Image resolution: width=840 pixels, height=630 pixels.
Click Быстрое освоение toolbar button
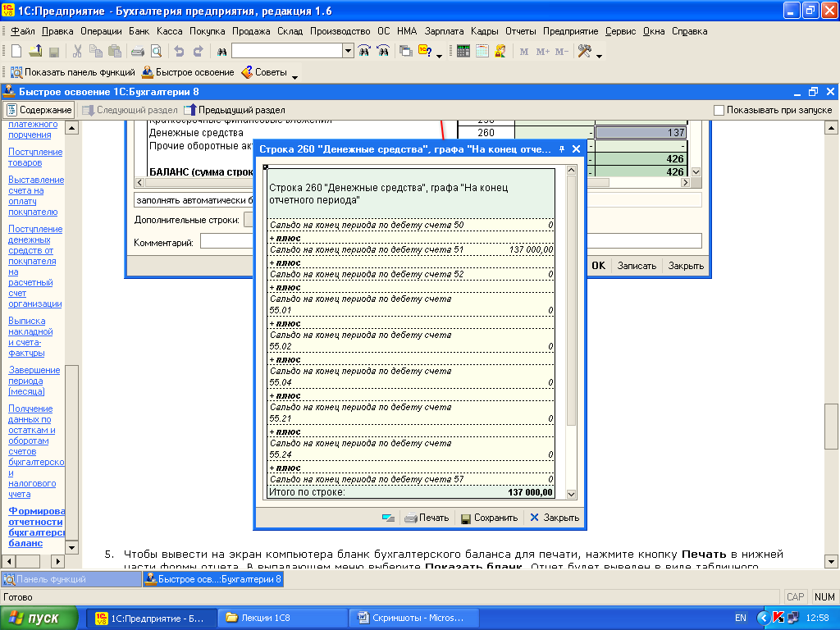pos(188,72)
